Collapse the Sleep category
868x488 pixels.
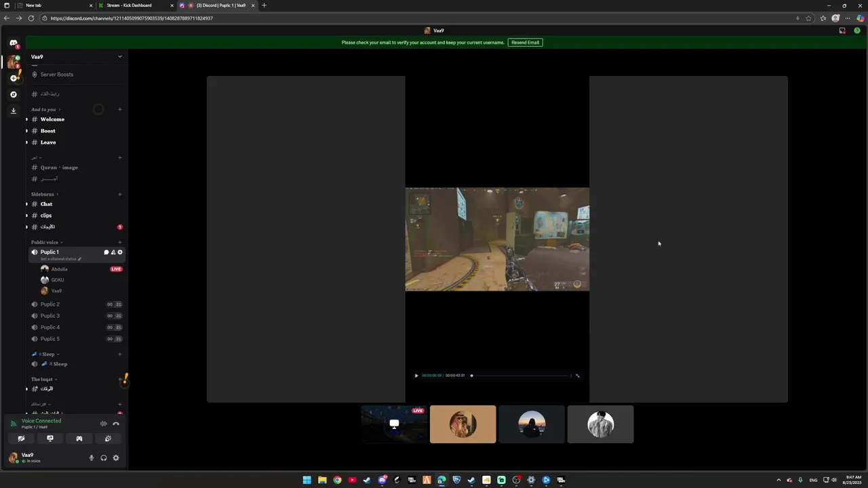pos(45,354)
